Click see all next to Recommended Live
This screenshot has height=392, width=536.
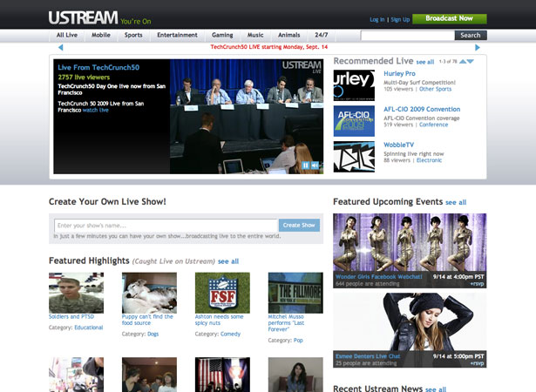425,62
